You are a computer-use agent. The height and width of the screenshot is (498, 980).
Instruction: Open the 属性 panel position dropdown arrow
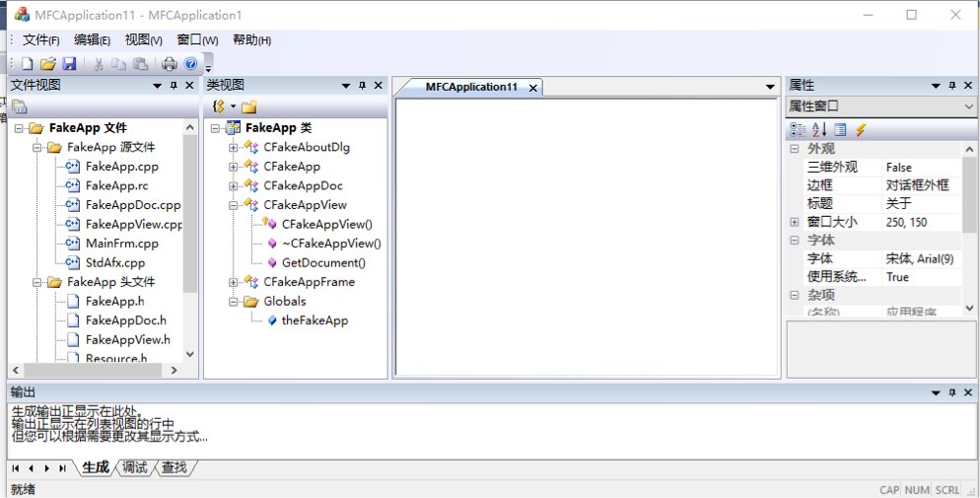(x=937, y=86)
